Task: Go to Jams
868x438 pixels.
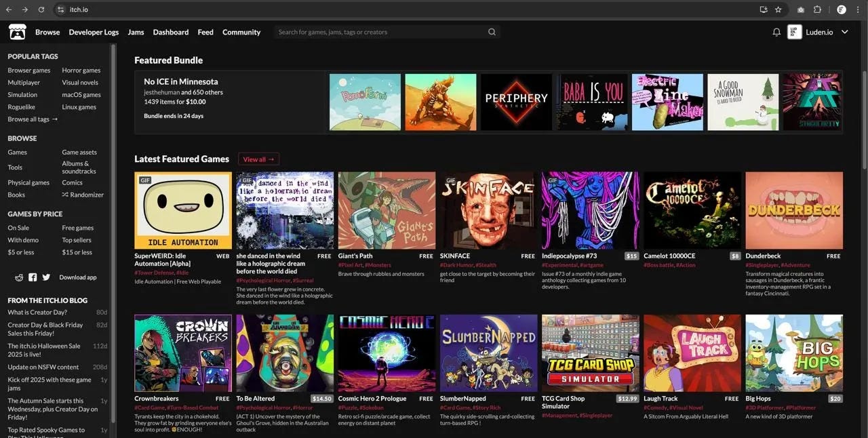Action: click(136, 32)
